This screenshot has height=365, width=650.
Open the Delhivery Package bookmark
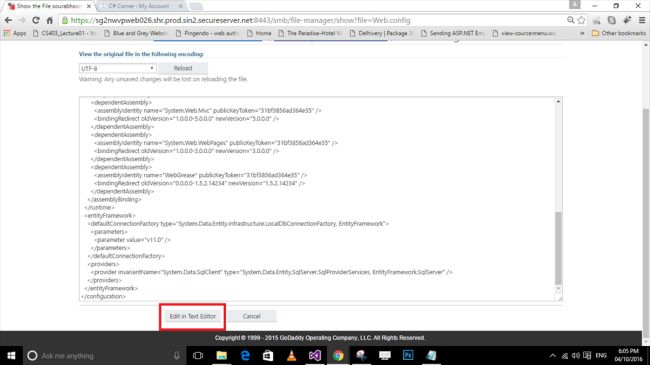coord(381,33)
